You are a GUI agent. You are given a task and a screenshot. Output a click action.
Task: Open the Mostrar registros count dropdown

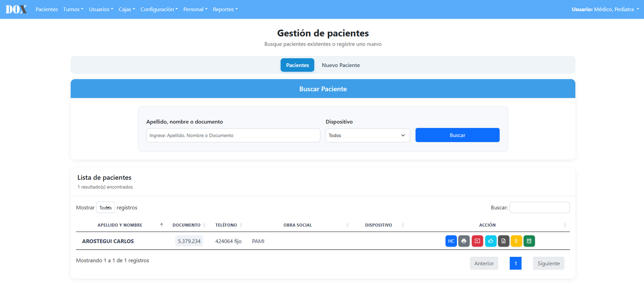105,208
